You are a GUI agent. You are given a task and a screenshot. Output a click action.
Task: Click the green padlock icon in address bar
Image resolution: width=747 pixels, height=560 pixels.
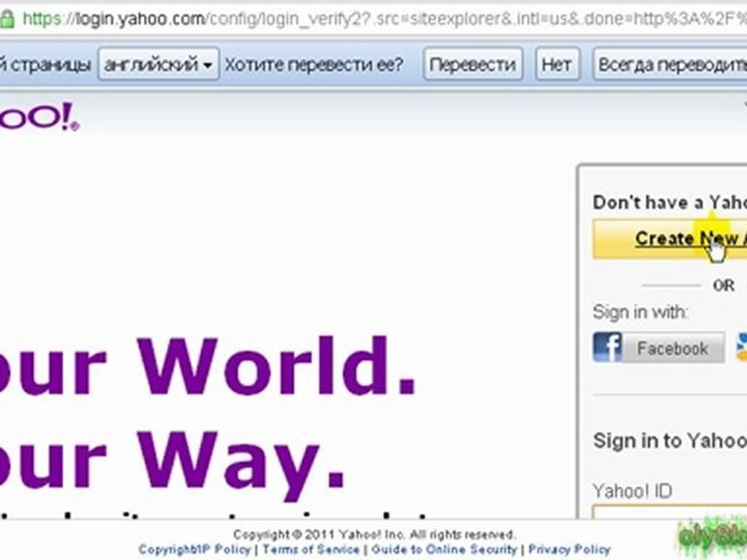tap(7, 19)
